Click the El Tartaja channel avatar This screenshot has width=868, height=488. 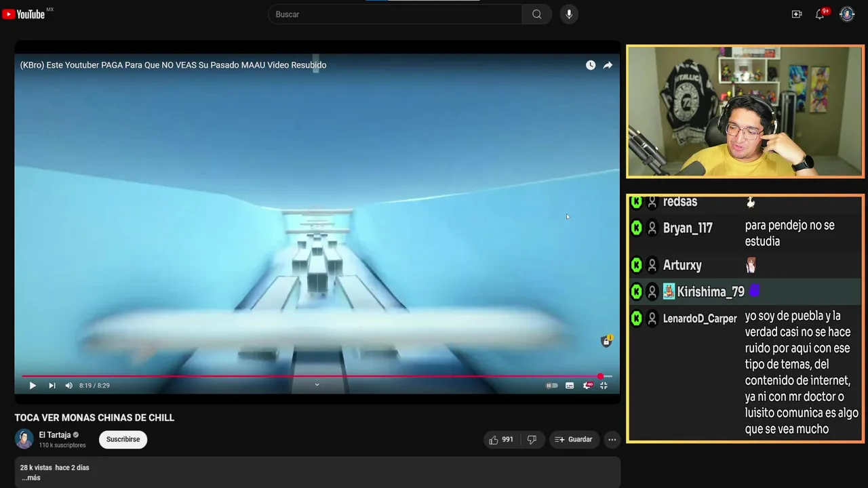(24, 439)
